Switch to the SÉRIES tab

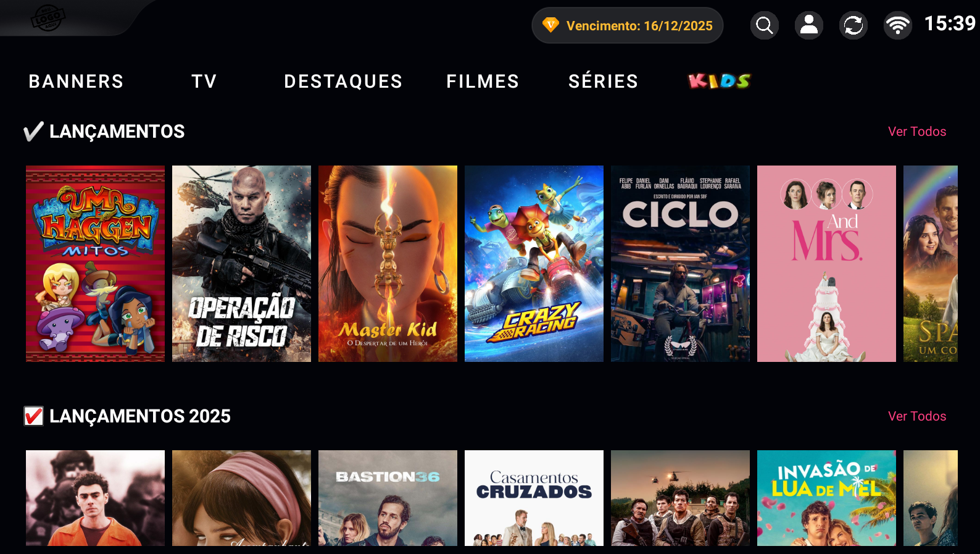tap(604, 82)
